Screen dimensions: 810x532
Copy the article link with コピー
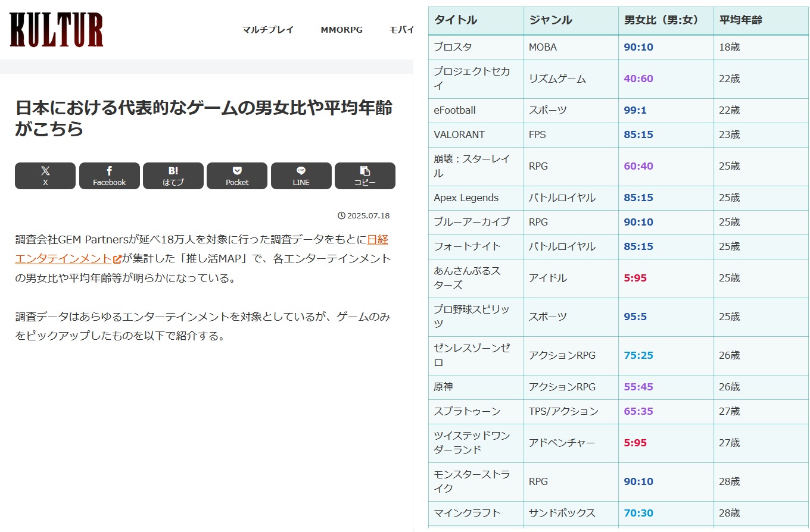tap(365, 176)
